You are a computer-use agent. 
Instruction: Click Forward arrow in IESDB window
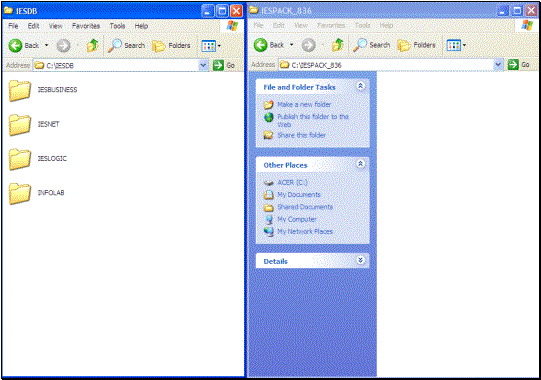63,45
